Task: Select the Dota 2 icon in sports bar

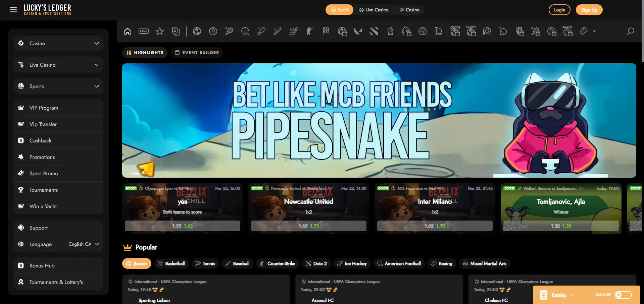Action: 374,31
